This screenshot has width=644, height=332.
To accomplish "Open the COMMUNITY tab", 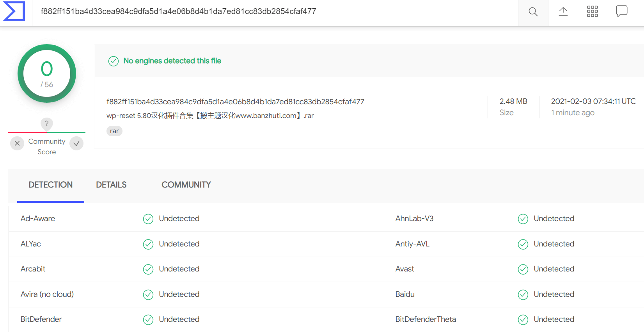I will (186, 185).
